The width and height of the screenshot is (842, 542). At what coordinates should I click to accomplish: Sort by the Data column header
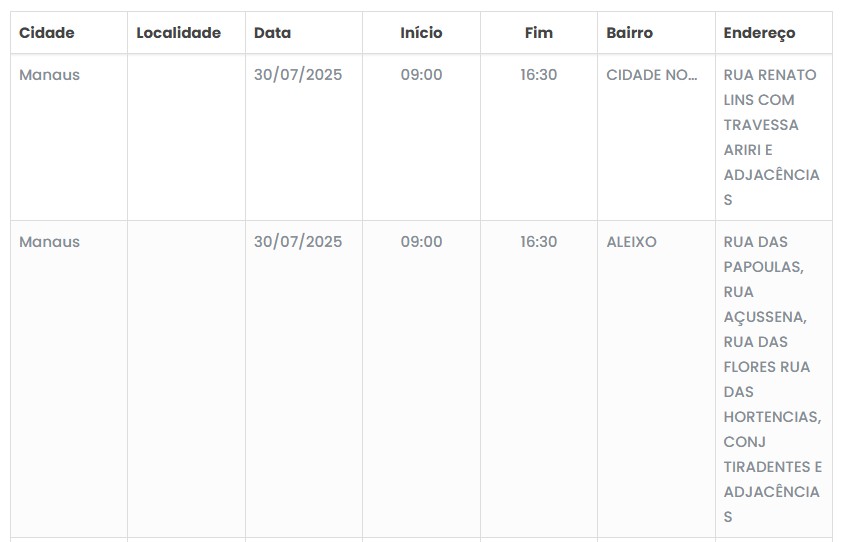272,33
